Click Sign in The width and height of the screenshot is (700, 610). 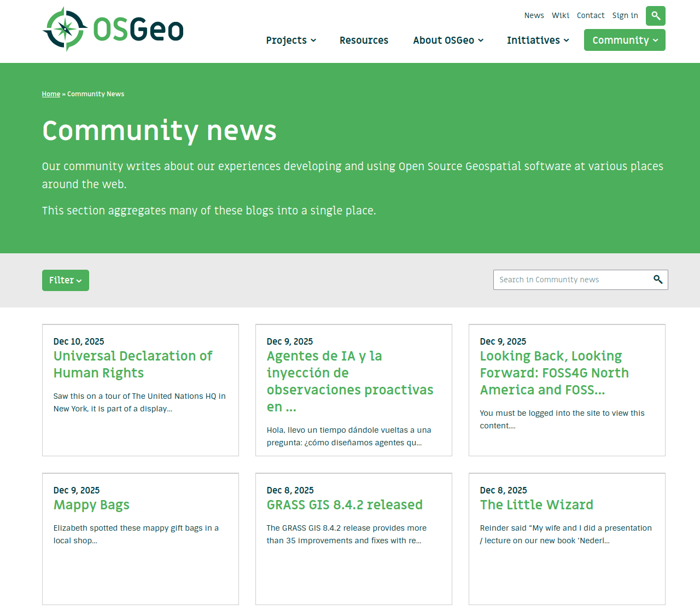click(x=625, y=15)
